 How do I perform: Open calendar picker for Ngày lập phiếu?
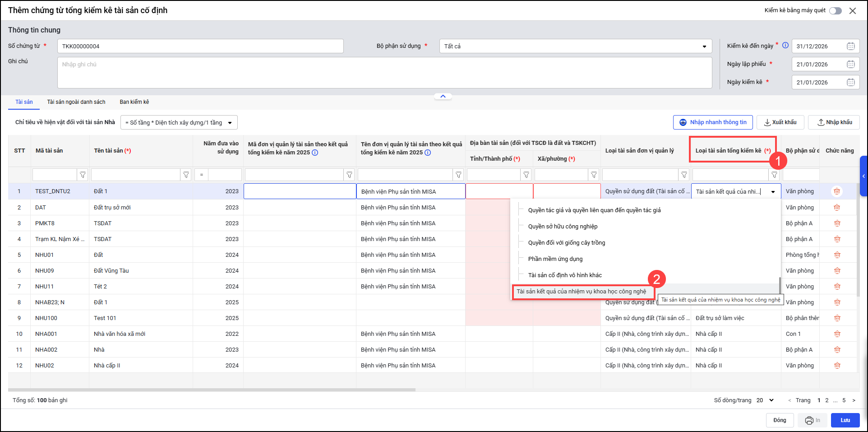[850, 64]
